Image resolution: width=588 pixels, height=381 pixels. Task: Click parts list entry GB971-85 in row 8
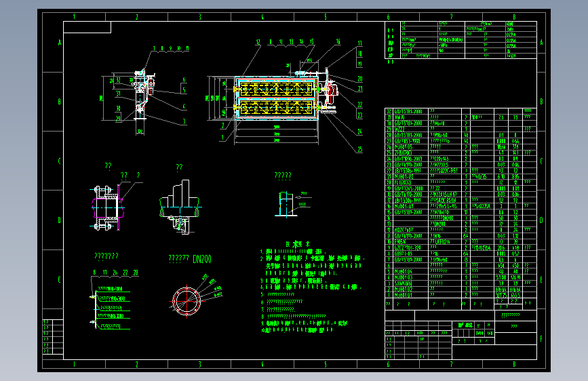tap(404, 254)
